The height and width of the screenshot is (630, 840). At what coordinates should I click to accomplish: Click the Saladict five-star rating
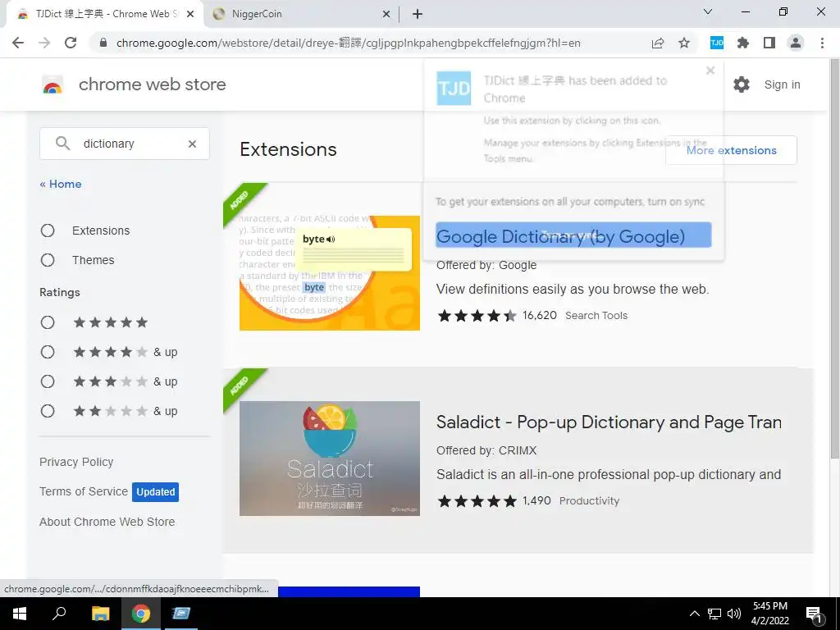click(x=477, y=501)
